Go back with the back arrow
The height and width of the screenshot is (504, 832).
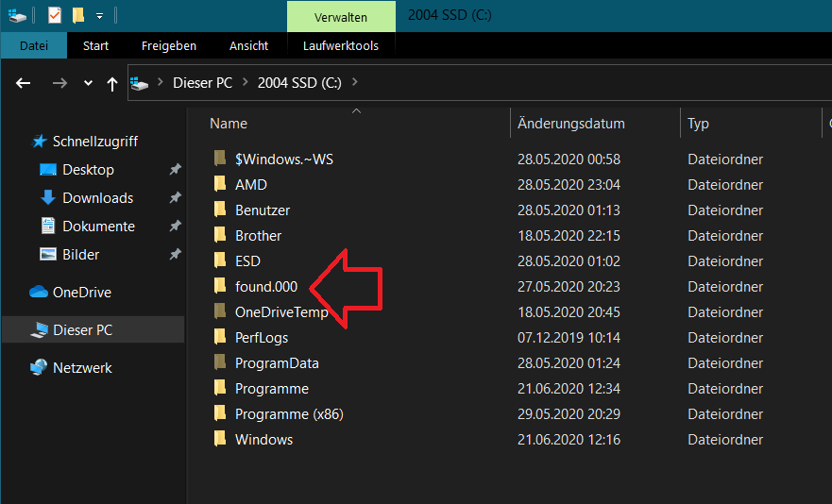[x=23, y=83]
